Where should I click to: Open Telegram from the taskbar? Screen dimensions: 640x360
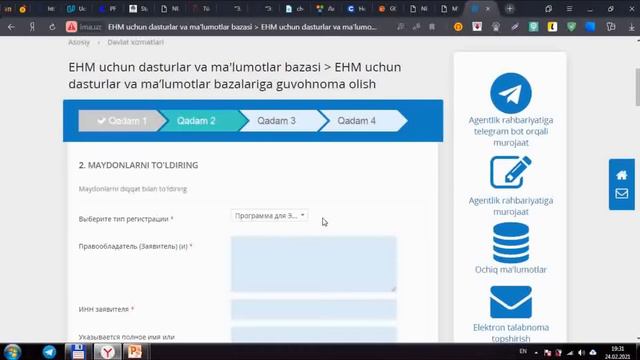pos(49,351)
